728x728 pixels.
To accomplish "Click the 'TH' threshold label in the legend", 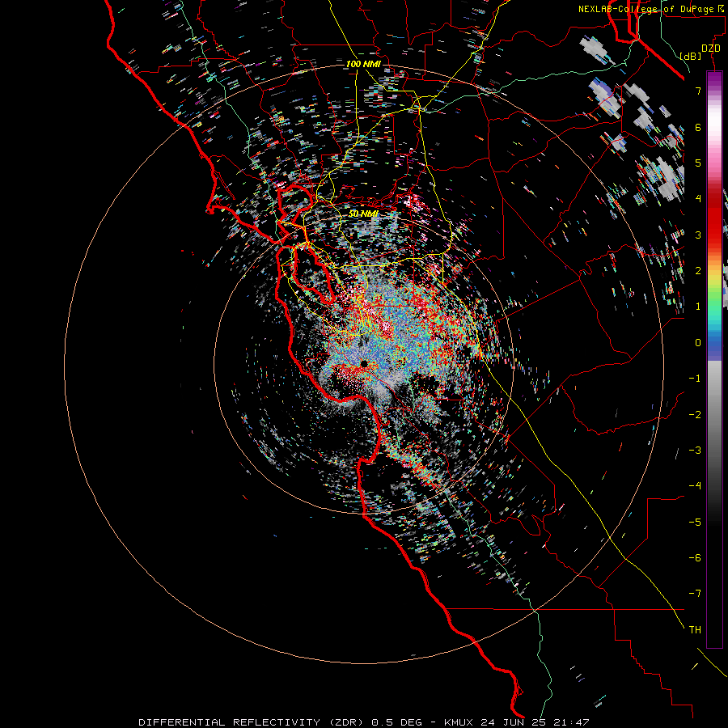I will click(695, 630).
